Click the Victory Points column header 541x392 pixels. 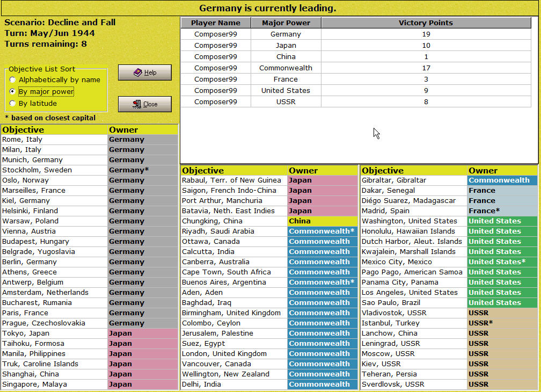point(426,23)
